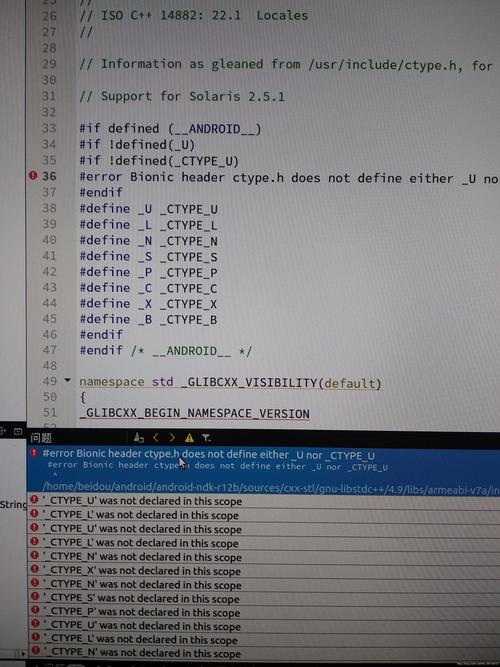Select the '_CTYPE_S' was not declared issue
The height and width of the screenshot is (667, 500).
point(263,599)
